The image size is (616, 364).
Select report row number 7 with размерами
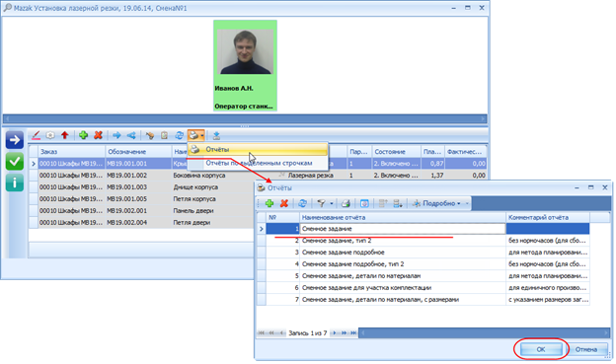[x=427, y=299]
